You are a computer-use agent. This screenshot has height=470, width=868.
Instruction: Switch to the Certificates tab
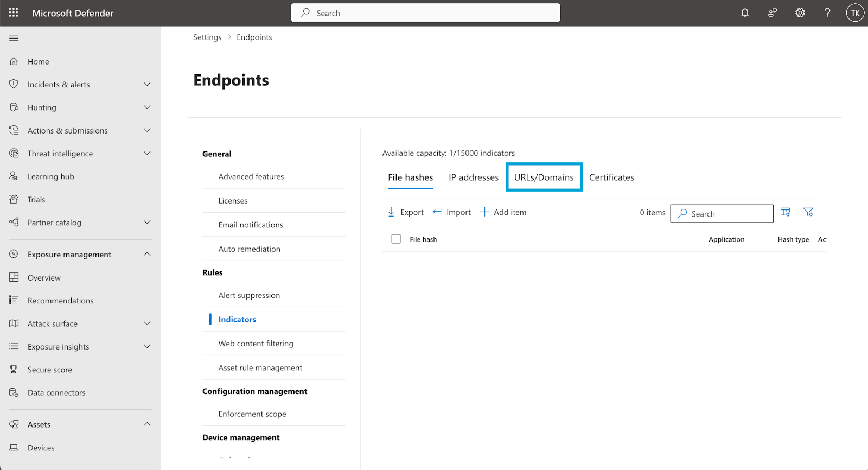[611, 177]
